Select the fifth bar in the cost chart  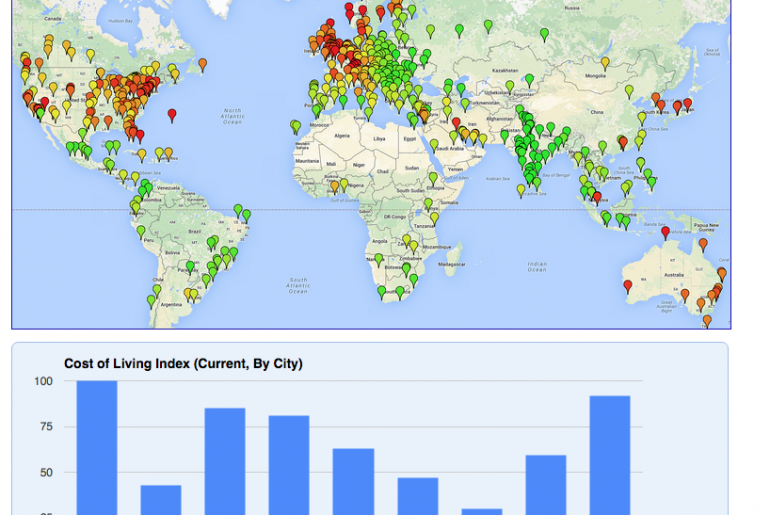pyautogui.click(x=353, y=480)
